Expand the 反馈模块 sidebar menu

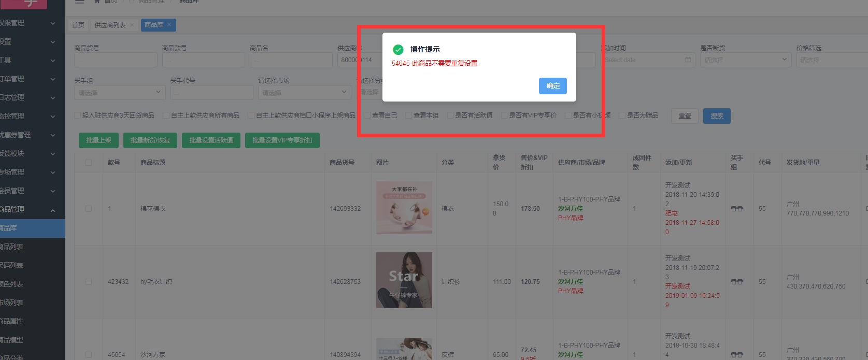point(33,154)
